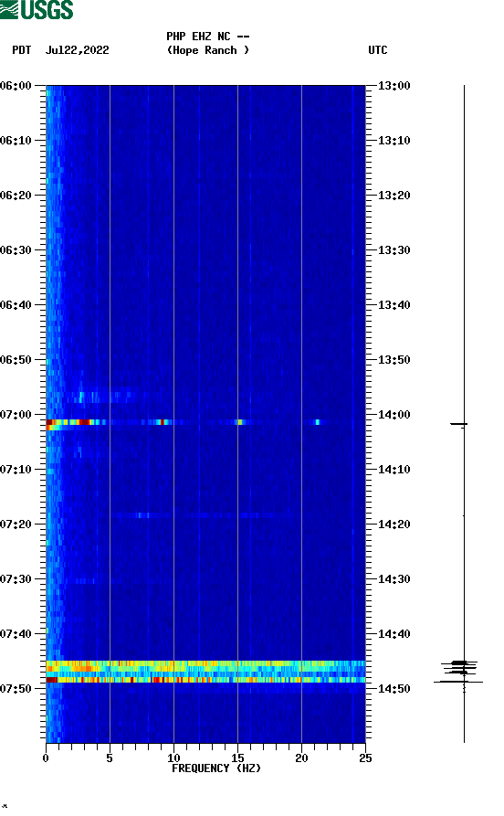Viewport: 504px width, 816px height.
Task: Click the 14:40 UTC time label
Action: (x=394, y=634)
